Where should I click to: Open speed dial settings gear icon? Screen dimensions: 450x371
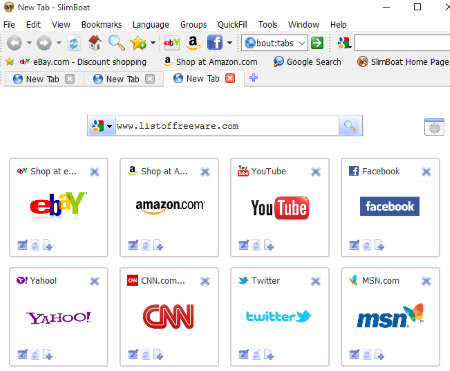434,127
